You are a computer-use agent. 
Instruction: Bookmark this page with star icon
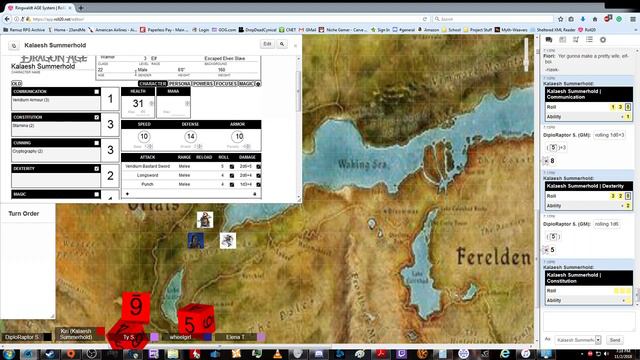point(560,19)
